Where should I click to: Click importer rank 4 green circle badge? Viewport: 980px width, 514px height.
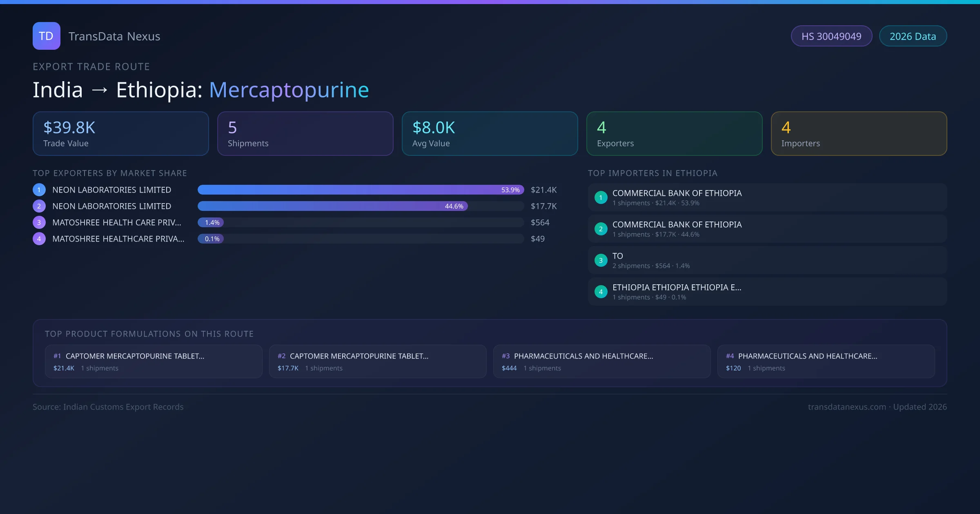tap(601, 292)
